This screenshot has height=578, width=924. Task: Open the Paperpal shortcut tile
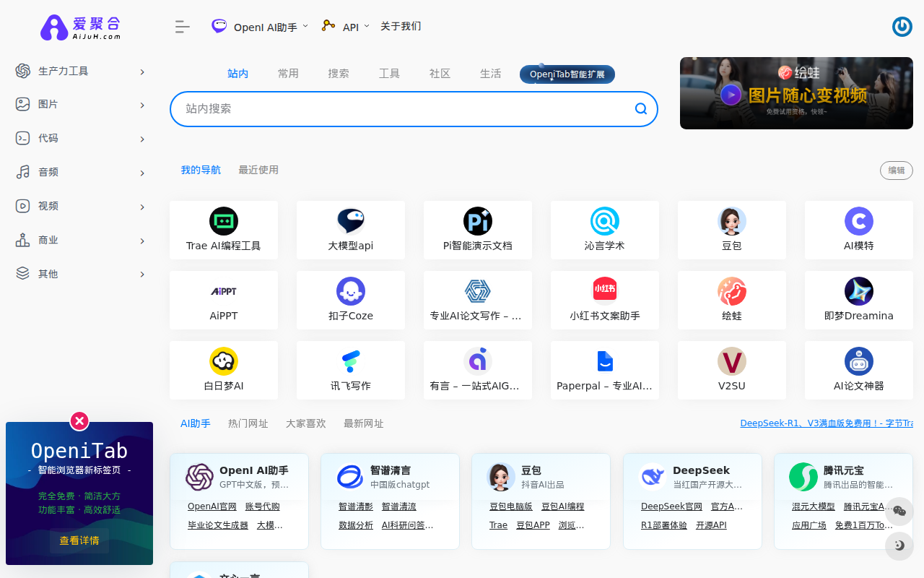(605, 370)
